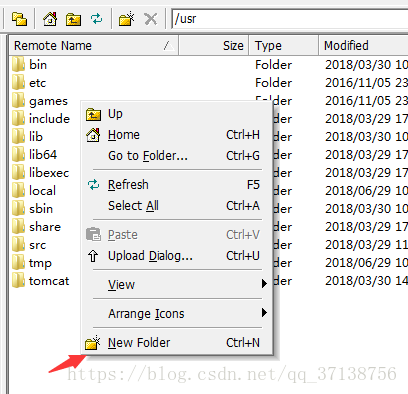This screenshot has width=408, height=394.
Task: Click the 'sbin' folder name
Action: pos(41,209)
